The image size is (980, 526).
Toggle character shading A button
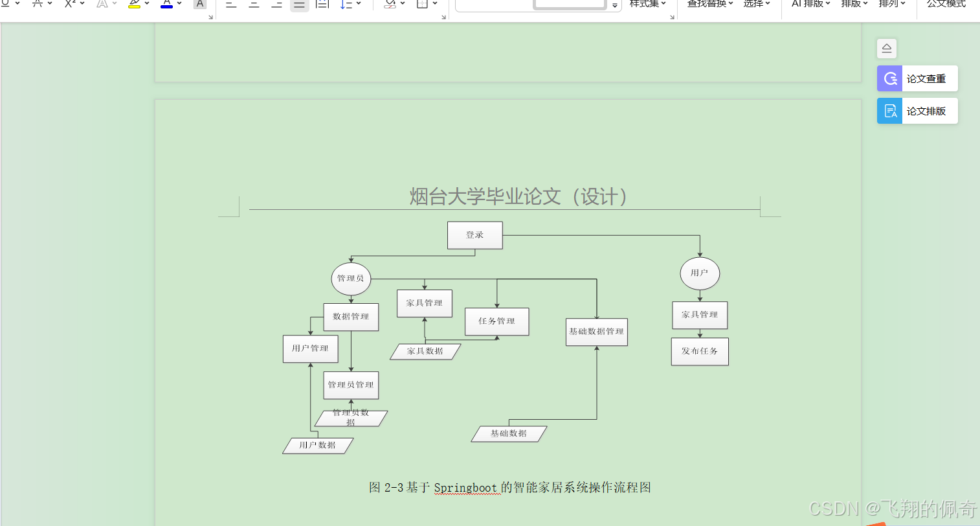200,3
